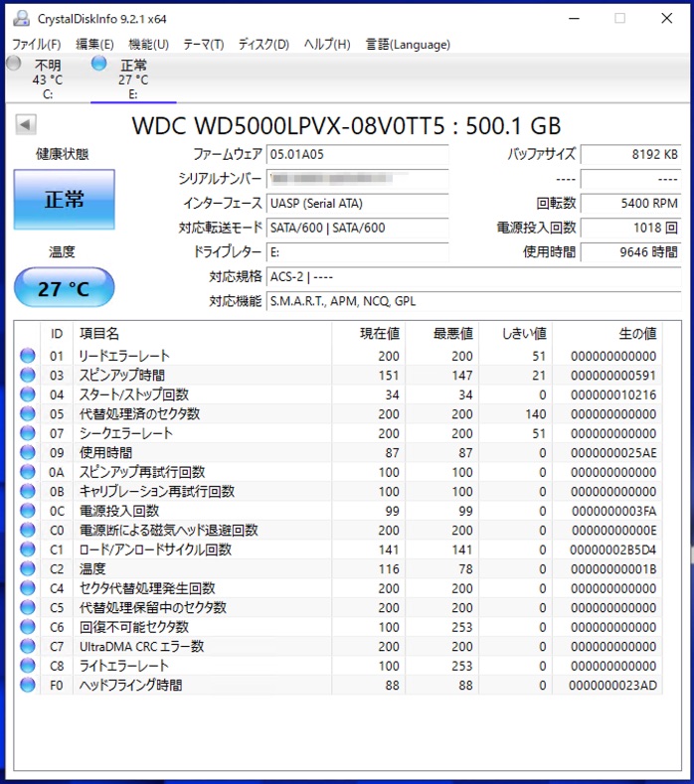Click the interface field UASP (Serial ATA)

357,203
